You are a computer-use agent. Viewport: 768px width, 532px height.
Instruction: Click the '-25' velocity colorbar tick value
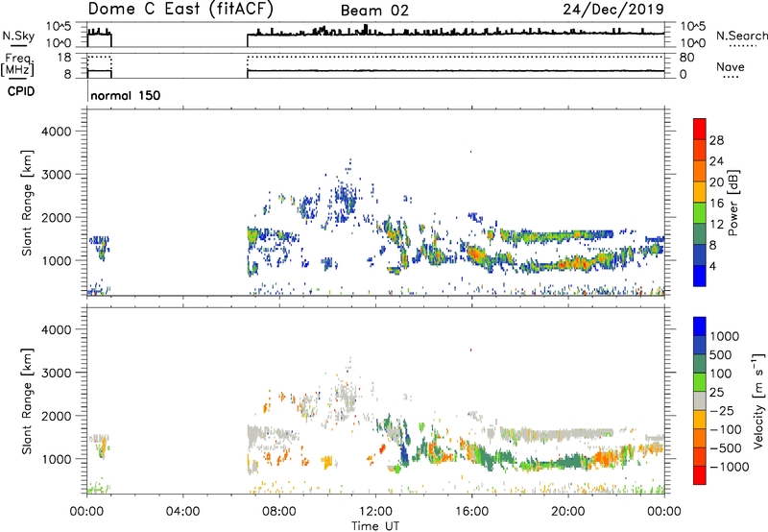(722, 411)
